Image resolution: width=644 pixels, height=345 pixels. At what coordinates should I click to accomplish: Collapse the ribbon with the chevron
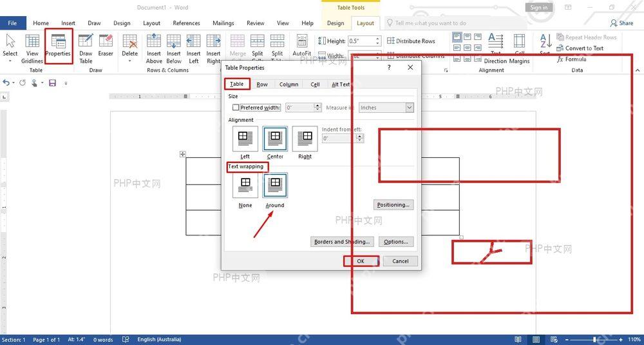pyautogui.click(x=638, y=70)
